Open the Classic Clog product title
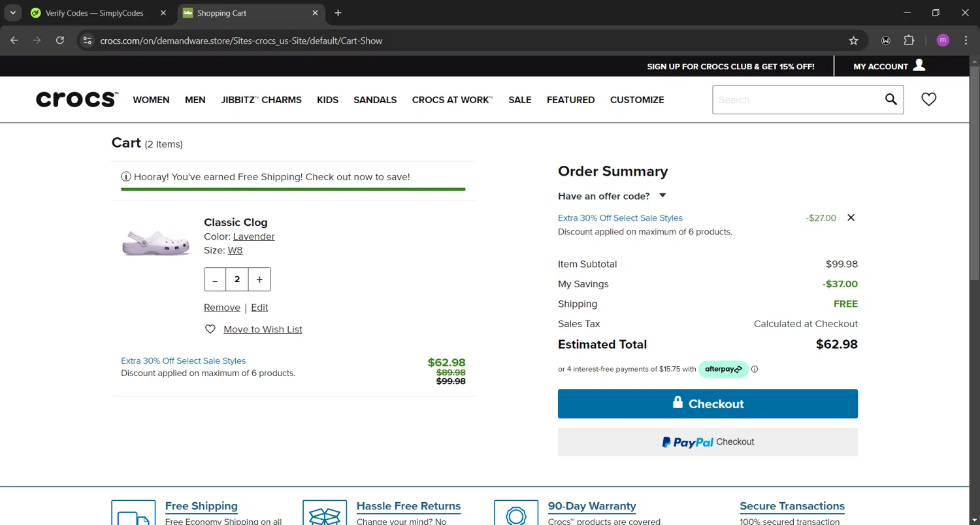This screenshot has width=980, height=525. [x=236, y=222]
